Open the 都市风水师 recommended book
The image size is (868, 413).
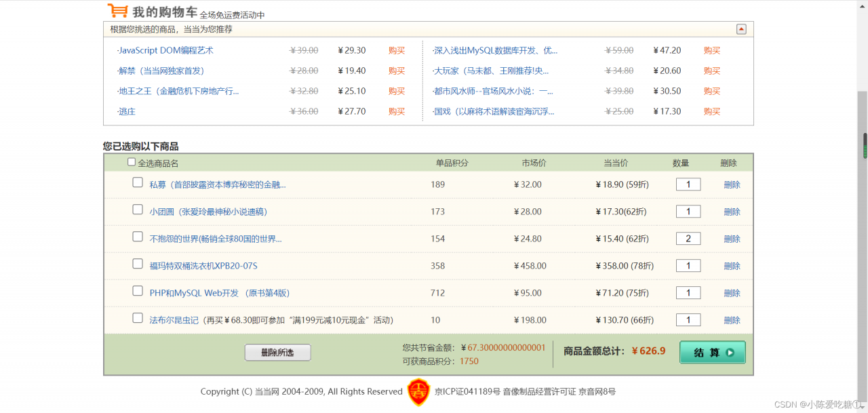493,91
